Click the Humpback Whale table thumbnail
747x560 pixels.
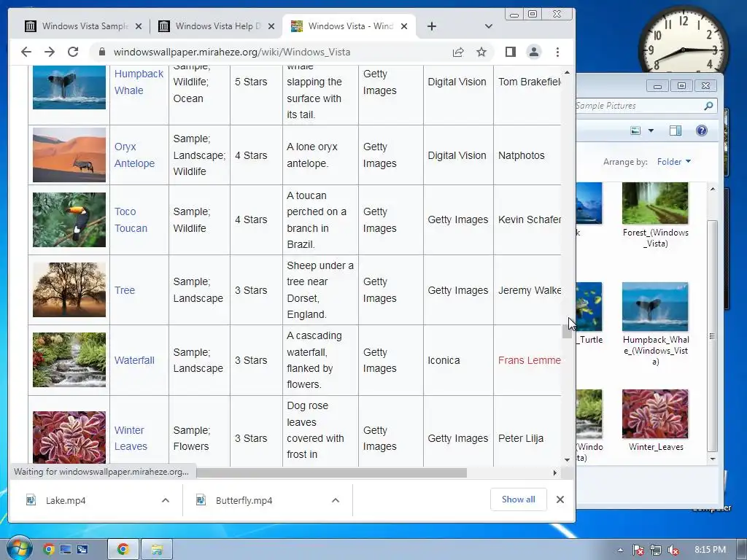(69, 87)
